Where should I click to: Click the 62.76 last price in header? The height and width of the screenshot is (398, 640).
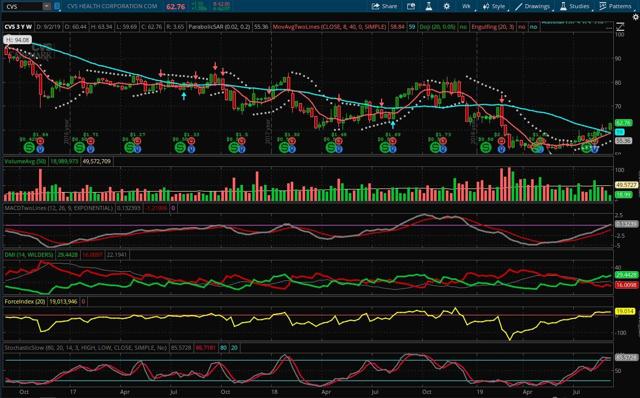pyautogui.click(x=176, y=7)
